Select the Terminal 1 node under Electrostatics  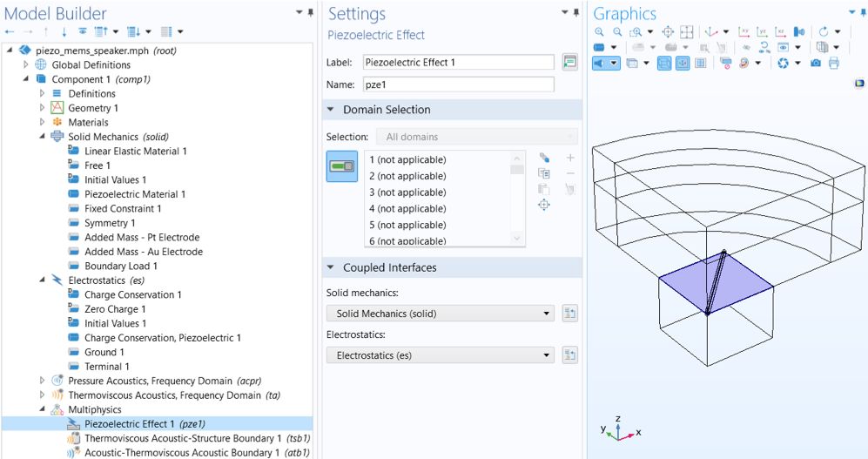pyautogui.click(x=106, y=367)
